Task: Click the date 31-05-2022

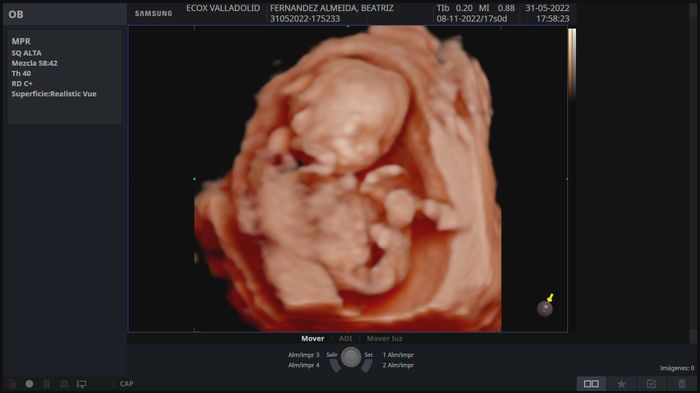Action: tap(547, 8)
